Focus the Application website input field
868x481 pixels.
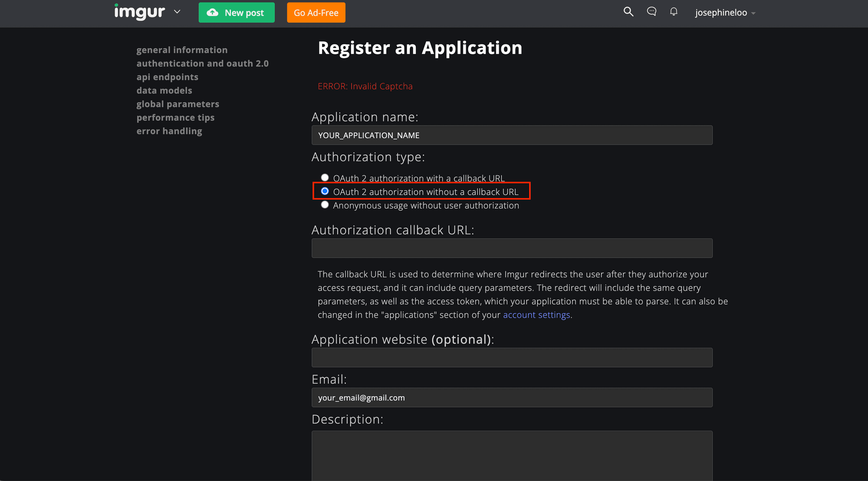(512, 357)
